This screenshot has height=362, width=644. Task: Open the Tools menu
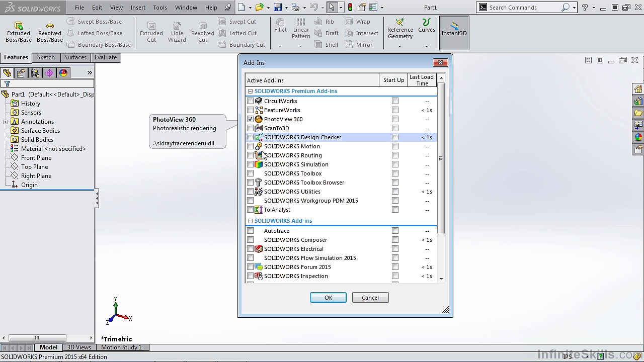click(160, 8)
